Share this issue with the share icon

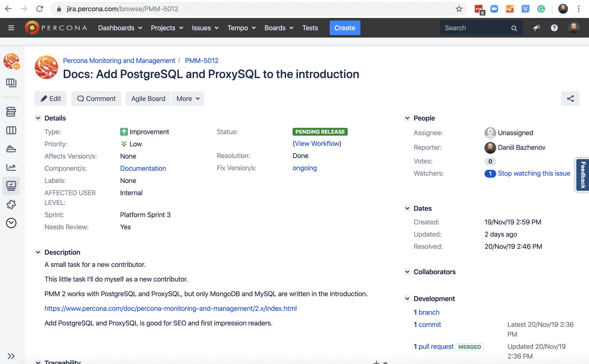pyautogui.click(x=570, y=98)
